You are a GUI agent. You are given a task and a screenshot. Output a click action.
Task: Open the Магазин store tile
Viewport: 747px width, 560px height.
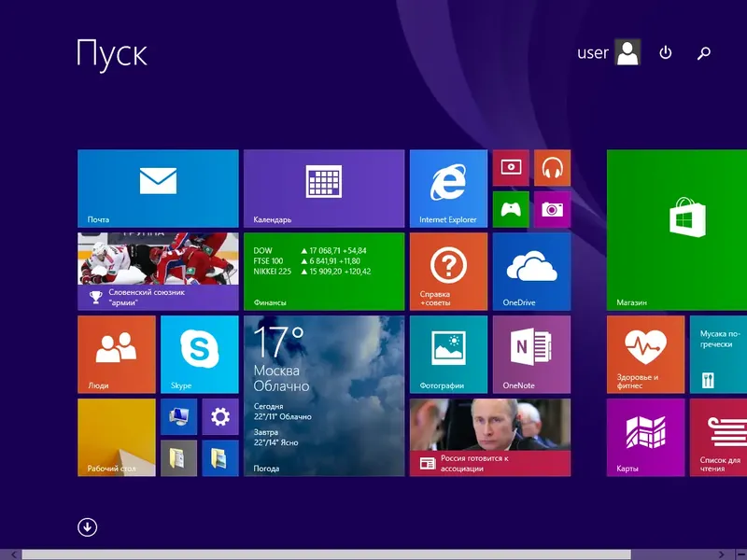click(677, 230)
